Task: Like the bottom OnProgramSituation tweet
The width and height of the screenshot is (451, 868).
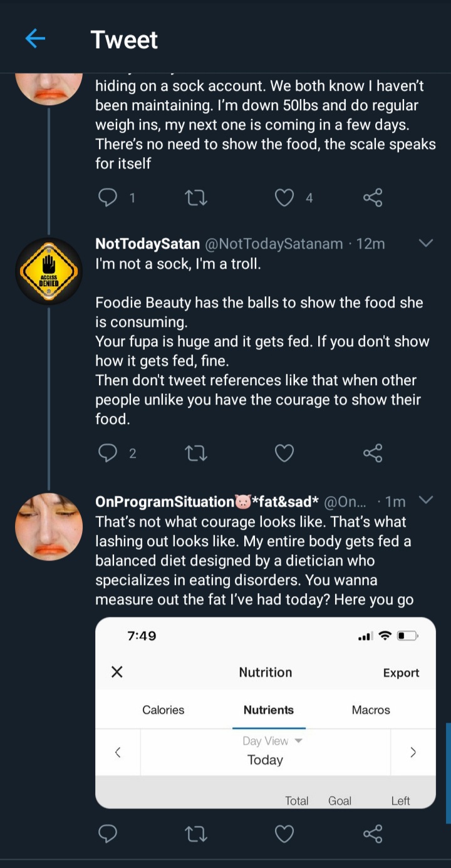Action: click(x=284, y=834)
